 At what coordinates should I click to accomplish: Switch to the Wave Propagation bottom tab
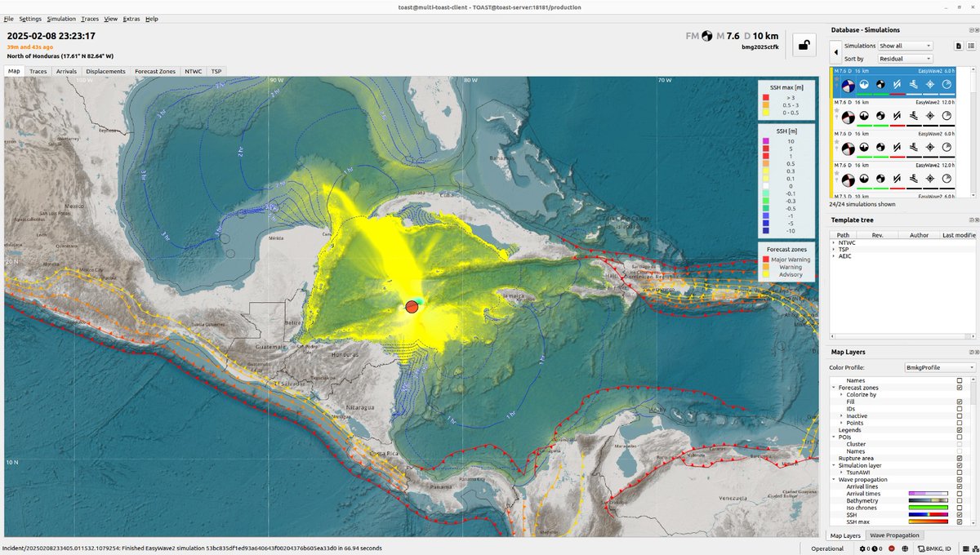(x=894, y=535)
